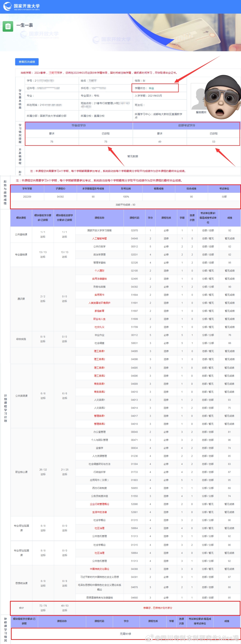This screenshot has width=241, height=644.
Task: Select the 社会调查 course
Action: click(99, 343)
